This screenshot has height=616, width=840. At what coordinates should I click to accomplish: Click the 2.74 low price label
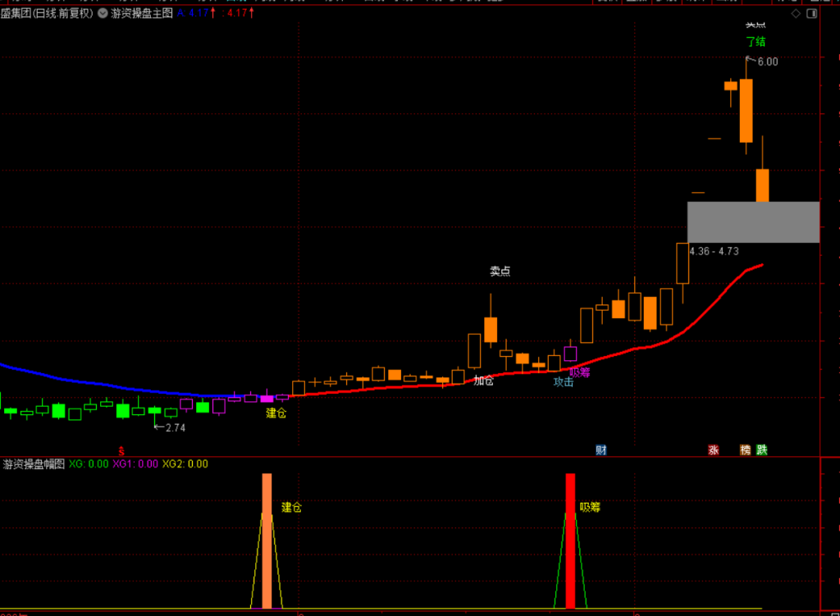coord(176,427)
